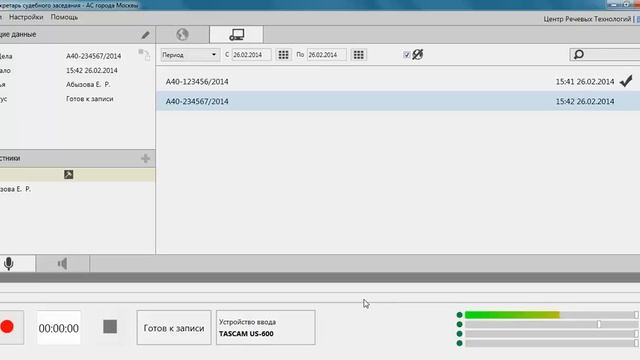
Task: Click Центр Речевых Технологий link
Action: pyautogui.click(x=587, y=19)
